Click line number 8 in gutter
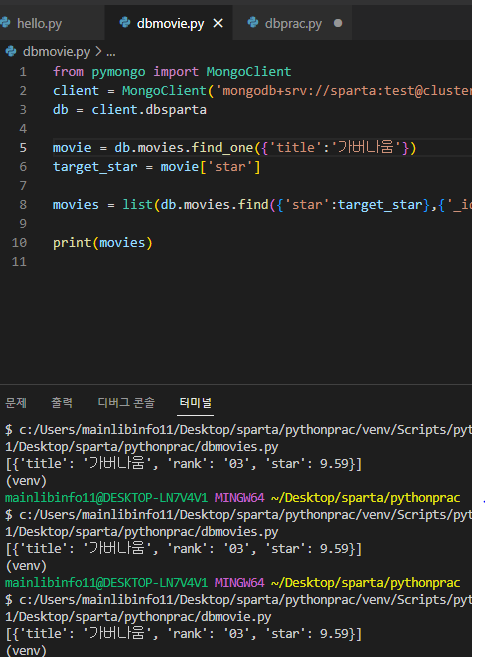This screenshot has width=485, height=657. click(x=23, y=205)
